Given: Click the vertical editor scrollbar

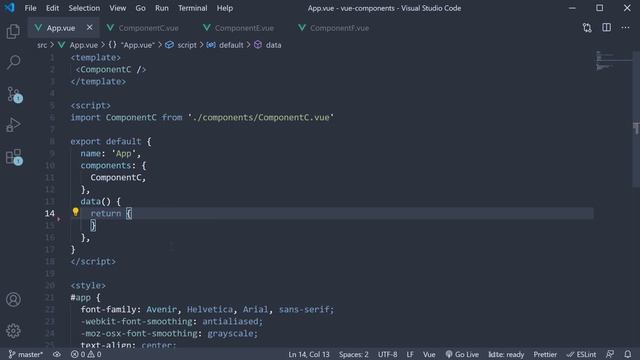Looking at the screenshot, I should pyautogui.click(x=636, y=118).
